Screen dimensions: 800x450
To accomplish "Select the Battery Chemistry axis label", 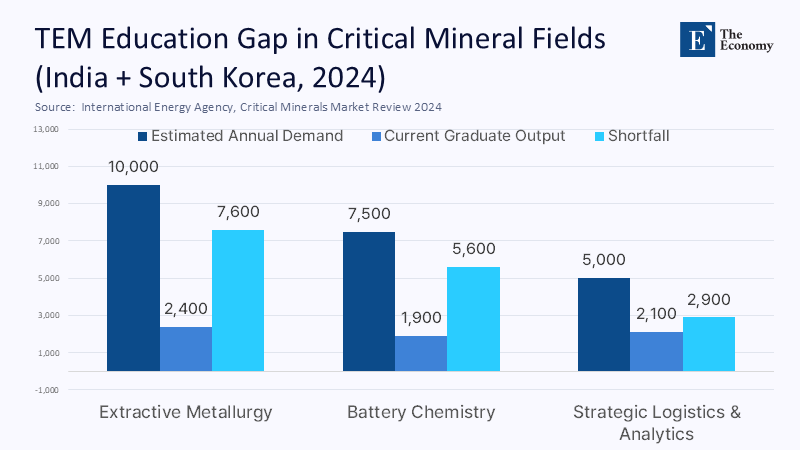I will (x=421, y=412).
